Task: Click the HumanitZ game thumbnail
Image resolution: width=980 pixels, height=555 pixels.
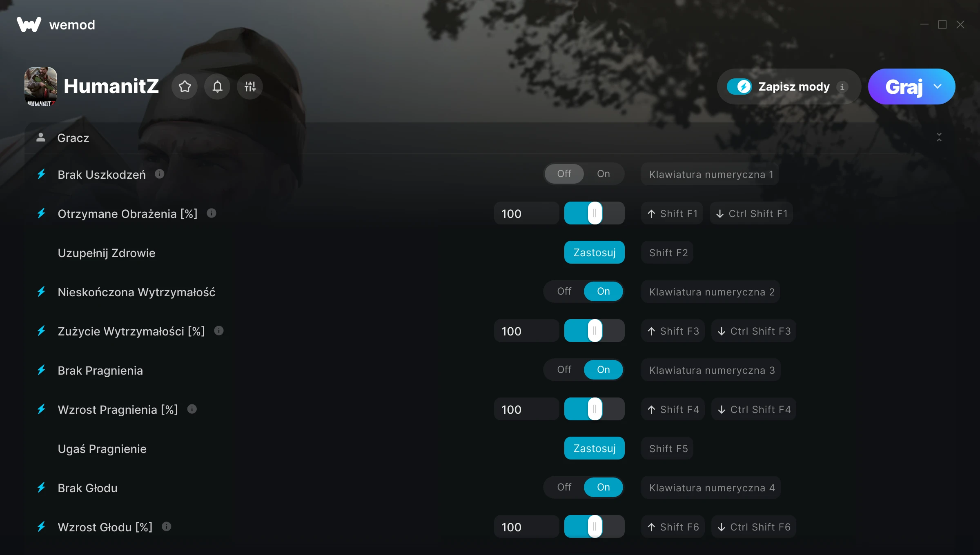Action: click(41, 87)
